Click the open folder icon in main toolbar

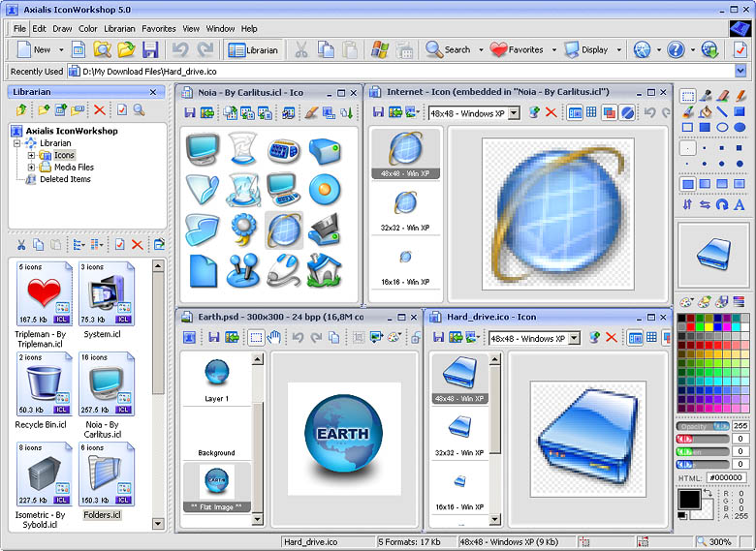pyautogui.click(x=126, y=49)
